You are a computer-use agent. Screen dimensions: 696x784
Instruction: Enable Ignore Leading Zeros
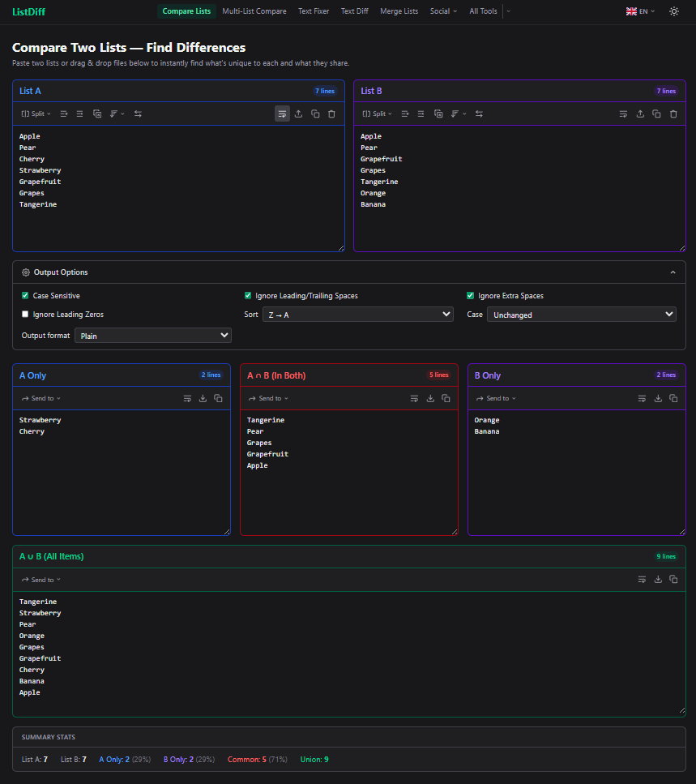25,314
